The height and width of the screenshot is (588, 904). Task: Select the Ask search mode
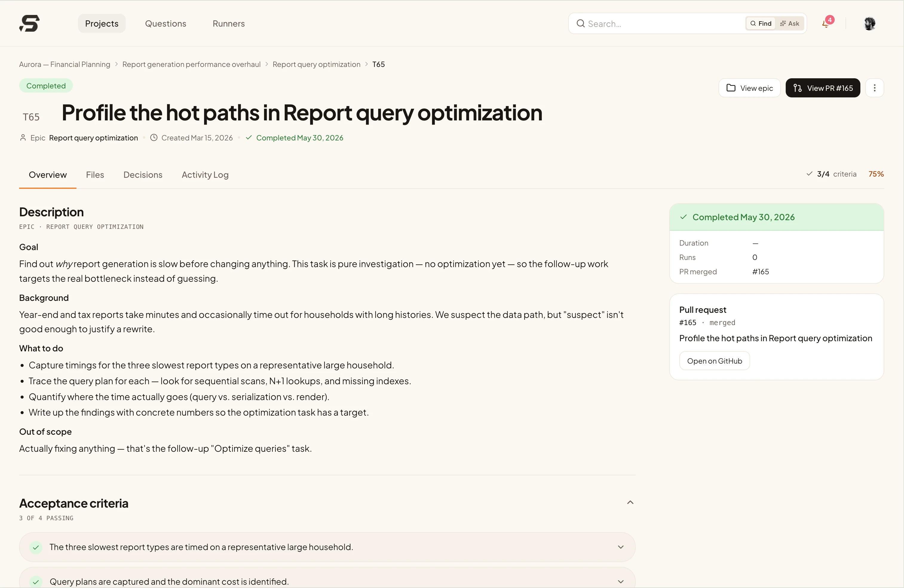pyautogui.click(x=789, y=24)
